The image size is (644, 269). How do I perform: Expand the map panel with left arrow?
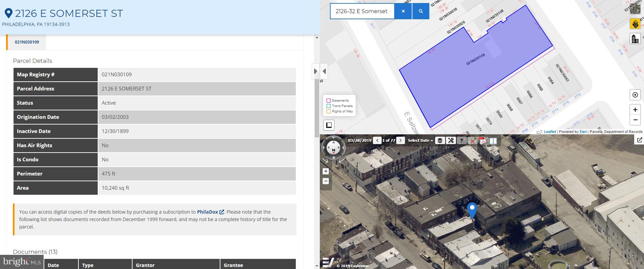pos(324,71)
